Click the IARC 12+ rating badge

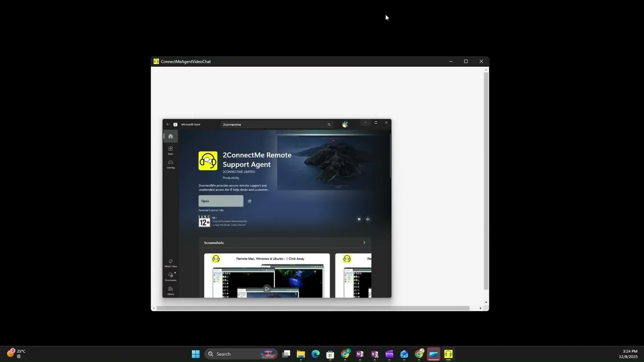point(204,221)
